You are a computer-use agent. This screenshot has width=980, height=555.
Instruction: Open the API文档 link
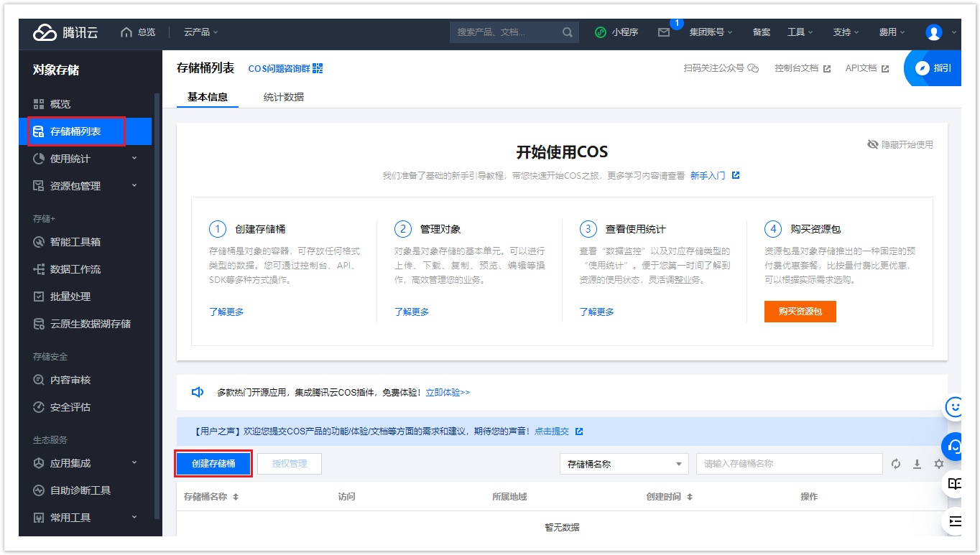coord(866,68)
